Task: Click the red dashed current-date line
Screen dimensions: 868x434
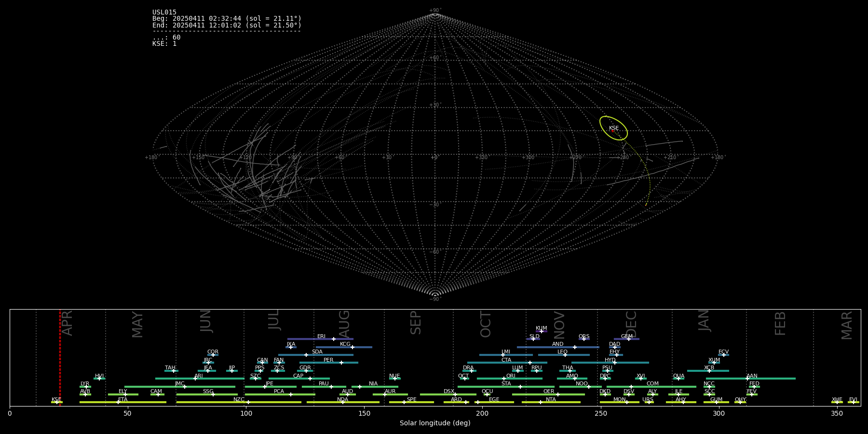Action: point(60,357)
